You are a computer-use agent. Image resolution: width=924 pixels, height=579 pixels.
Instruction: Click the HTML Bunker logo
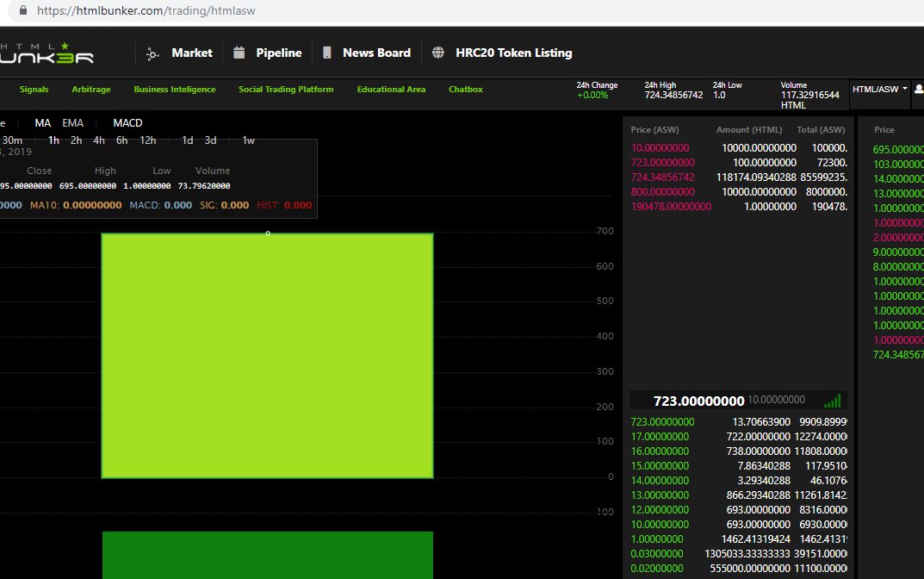[x=47, y=53]
